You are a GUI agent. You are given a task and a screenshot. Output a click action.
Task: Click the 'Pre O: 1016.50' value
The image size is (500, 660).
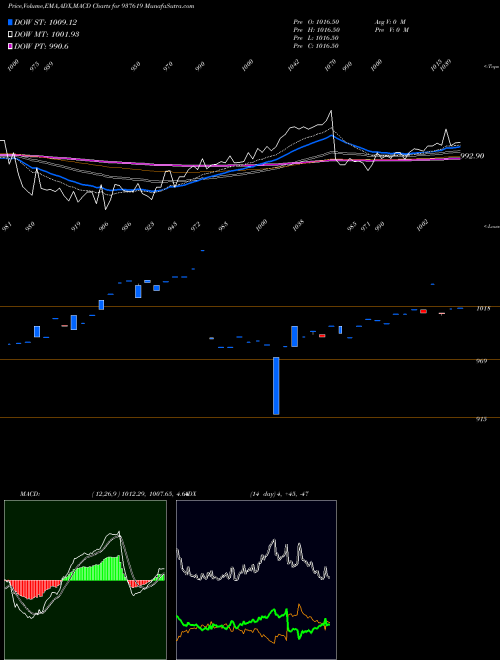tap(316, 21)
